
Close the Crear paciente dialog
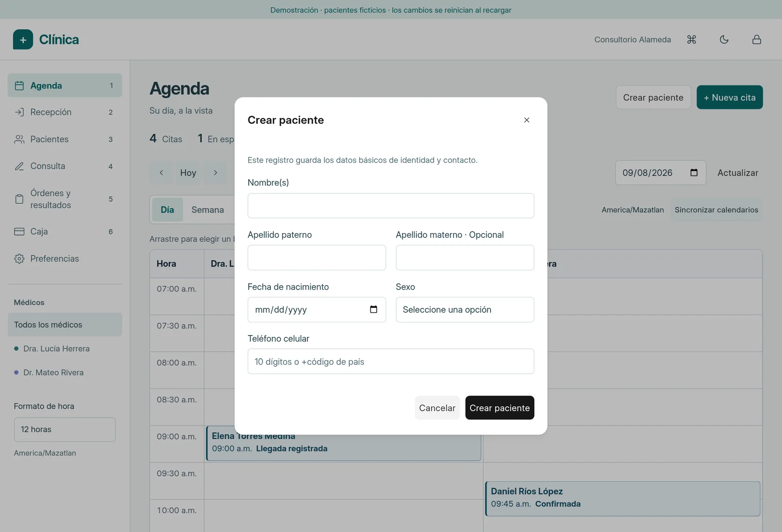(526, 120)
